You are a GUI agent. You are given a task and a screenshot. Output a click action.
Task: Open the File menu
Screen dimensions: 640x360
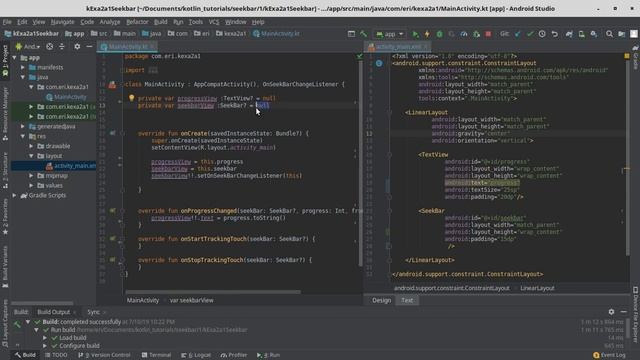click(x=7, y=22)
